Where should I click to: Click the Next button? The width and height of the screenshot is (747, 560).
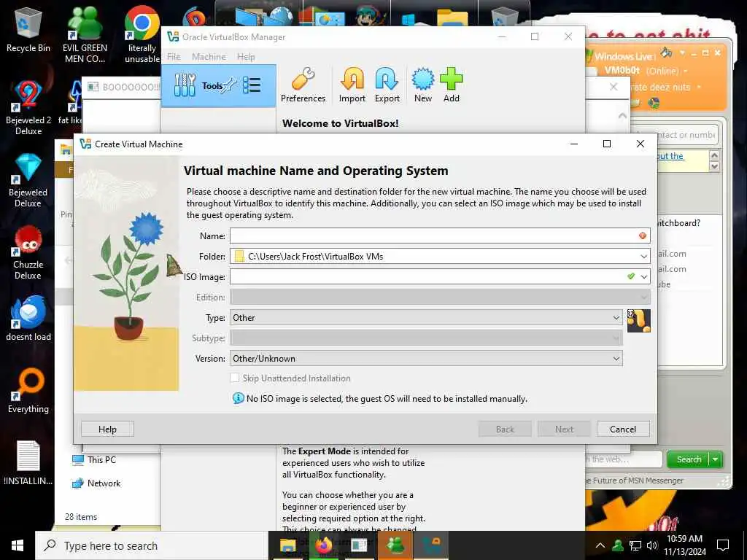pos(564,429)
